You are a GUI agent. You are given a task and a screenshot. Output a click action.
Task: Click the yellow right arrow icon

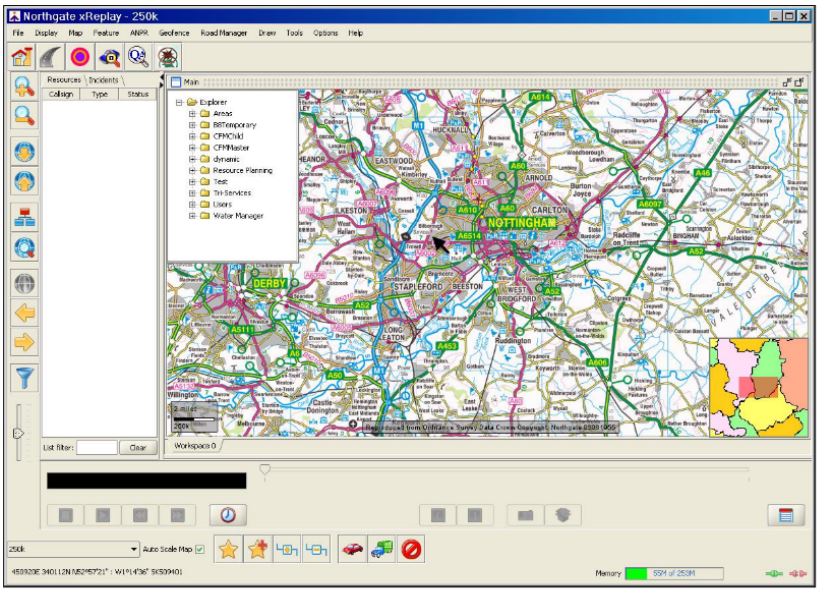pyautogui.click(x=24, y=343)
